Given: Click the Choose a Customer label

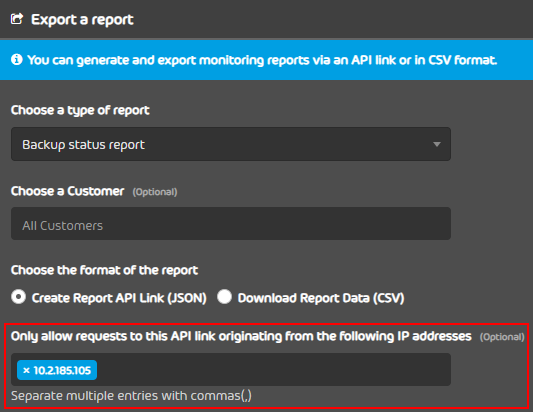Looking at the screenshot, I should (67, 191).
